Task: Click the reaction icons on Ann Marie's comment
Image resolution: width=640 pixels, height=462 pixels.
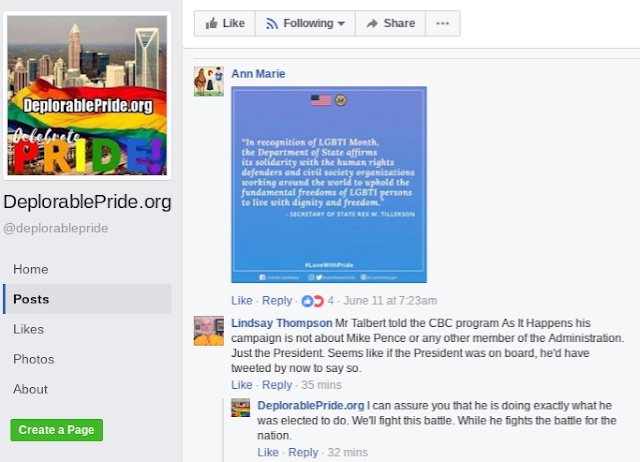Action: pyautogui.click(x=313, y=301)
